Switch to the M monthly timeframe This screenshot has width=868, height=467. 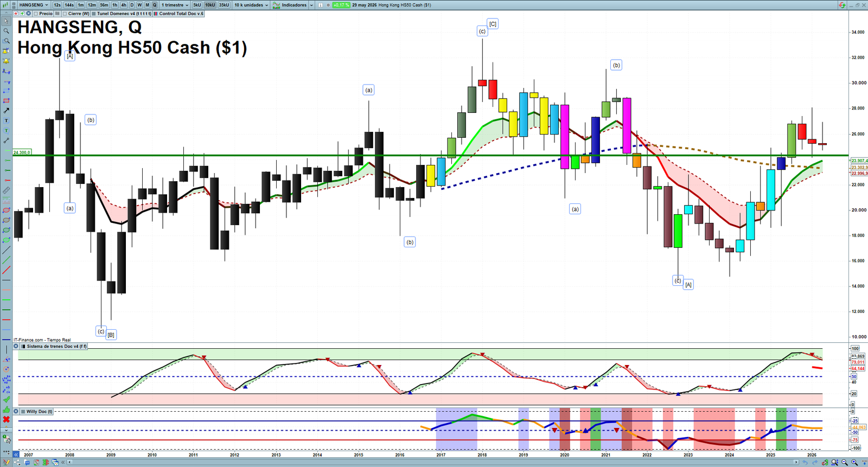pyautogui.click(x=147, y=5)
